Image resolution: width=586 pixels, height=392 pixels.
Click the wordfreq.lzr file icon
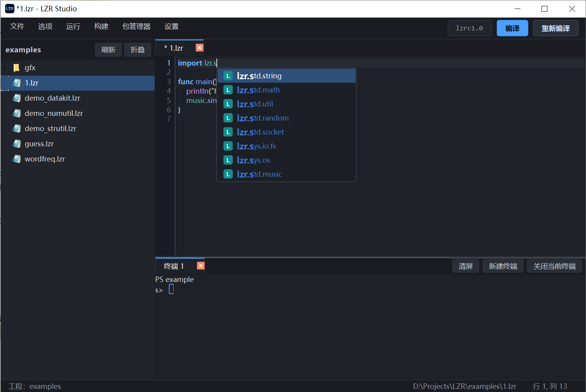pyautogui.click(x=16, y=159)
